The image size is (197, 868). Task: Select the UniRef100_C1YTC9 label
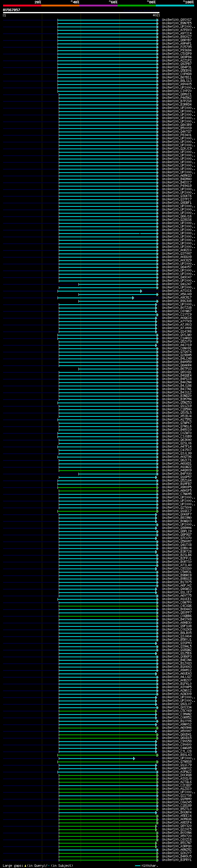tap(177, 314)
